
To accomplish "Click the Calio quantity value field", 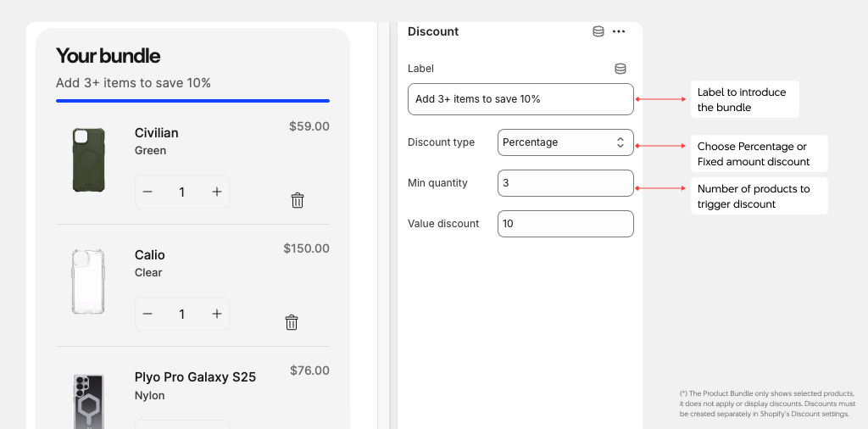I will [x=181, y=315].
